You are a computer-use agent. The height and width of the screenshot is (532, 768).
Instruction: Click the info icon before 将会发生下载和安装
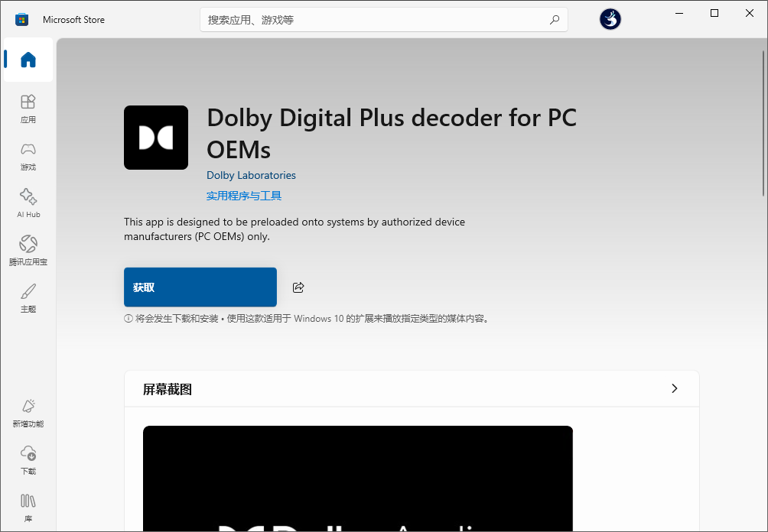click(x=129, y=319)
